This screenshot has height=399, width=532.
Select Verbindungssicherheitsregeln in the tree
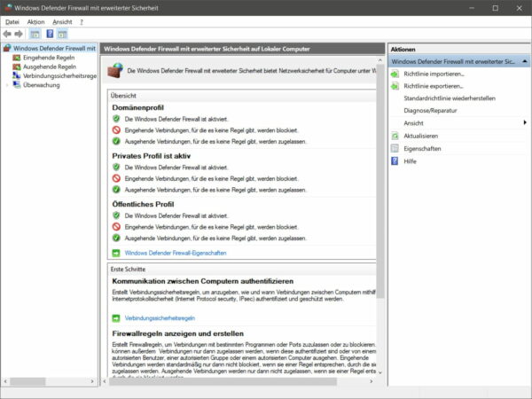[x=59, y=76]
